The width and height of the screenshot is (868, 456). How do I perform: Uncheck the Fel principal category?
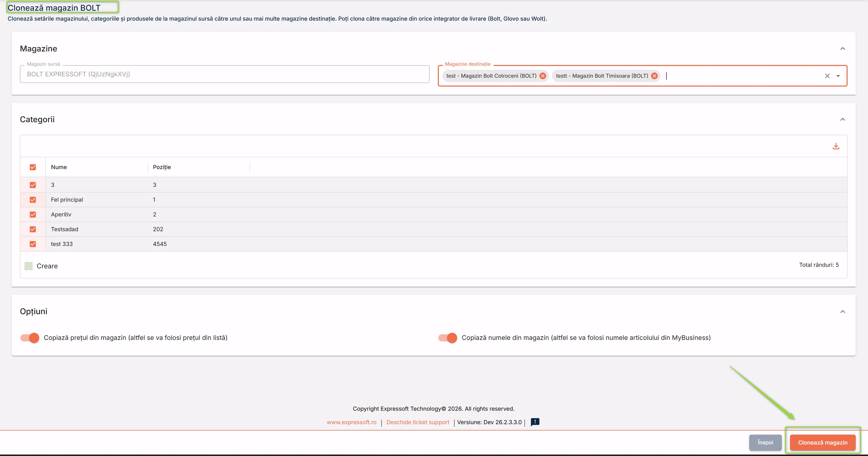(33, 200)
